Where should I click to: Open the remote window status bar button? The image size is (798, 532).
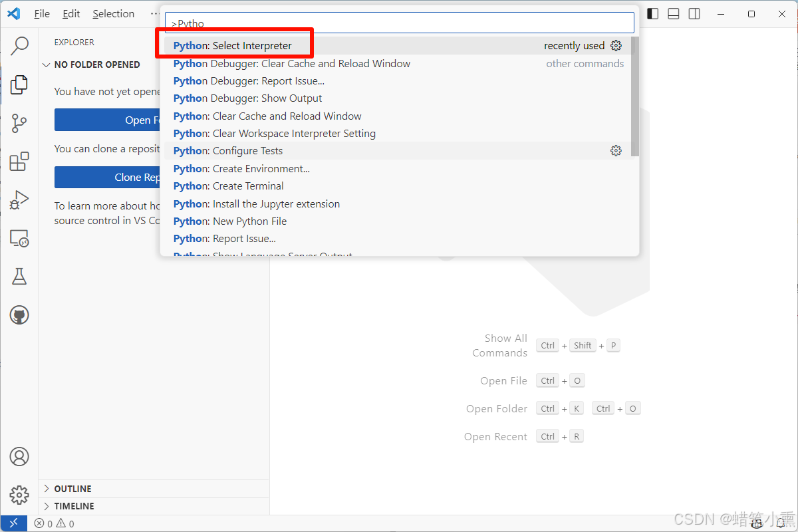point(13,523)
